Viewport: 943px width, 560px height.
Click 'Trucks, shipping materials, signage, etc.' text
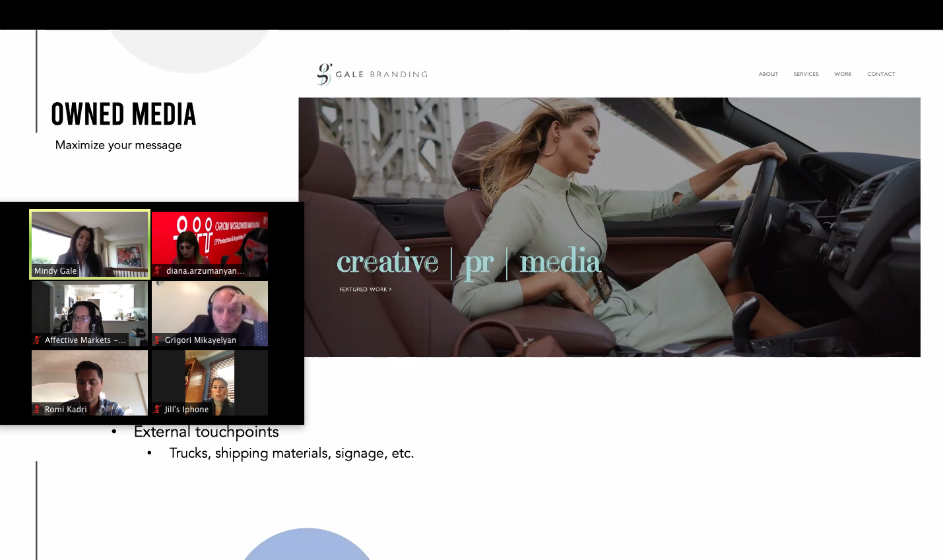point(292,453)
